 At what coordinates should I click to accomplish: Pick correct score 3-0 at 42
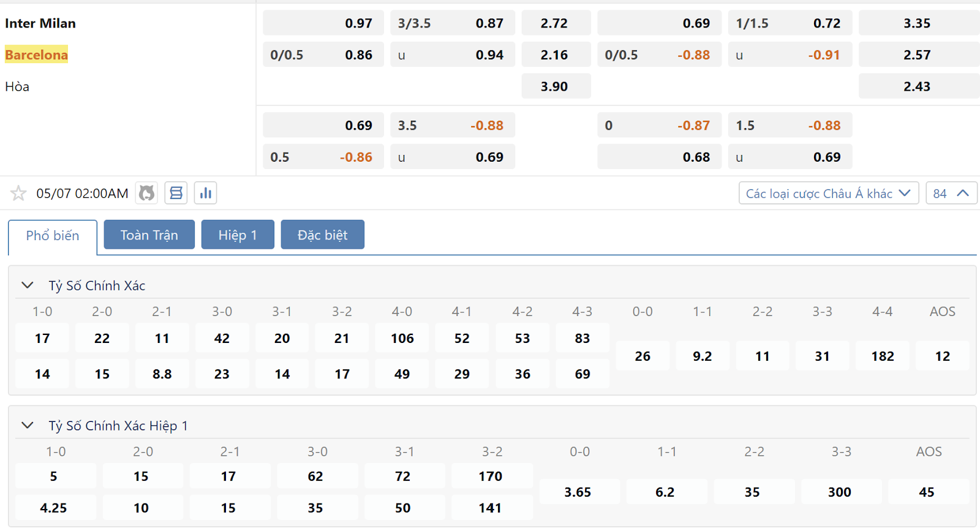pyautogui.click(x=222, y=338)
